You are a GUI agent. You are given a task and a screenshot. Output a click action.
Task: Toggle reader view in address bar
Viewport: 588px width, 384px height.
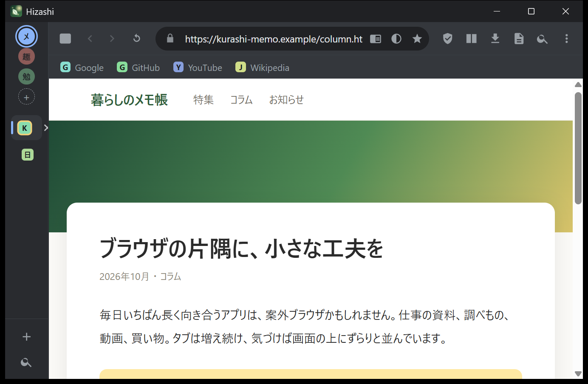tap(376, 39)
